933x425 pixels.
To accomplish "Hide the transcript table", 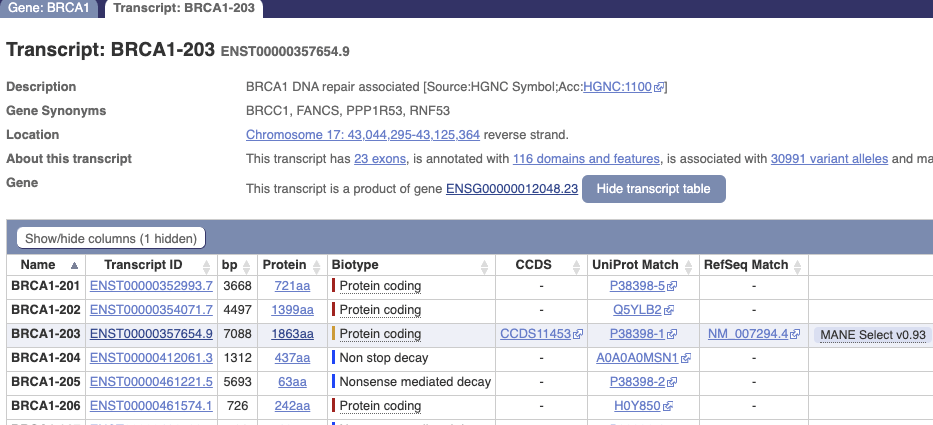I will [653, 189].
